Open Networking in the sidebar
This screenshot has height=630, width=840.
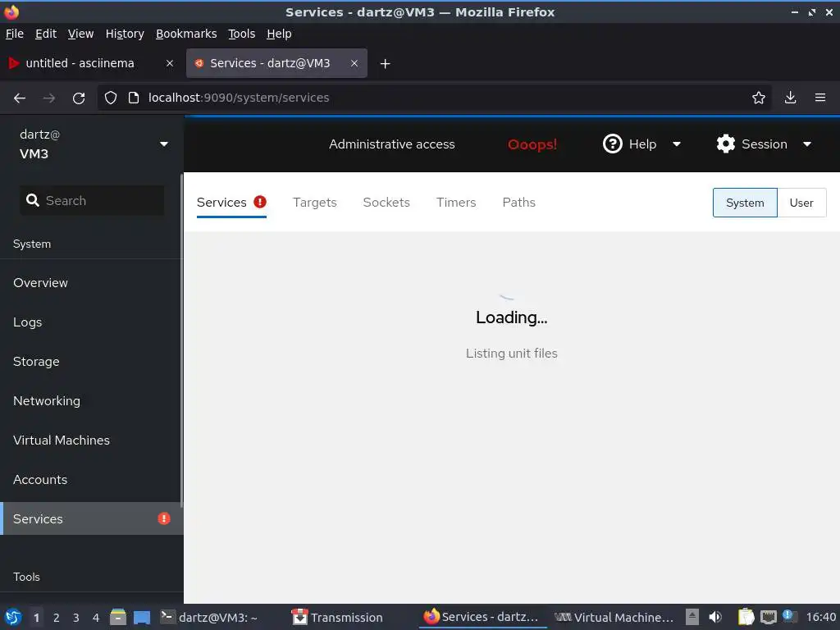coord(92,400)
